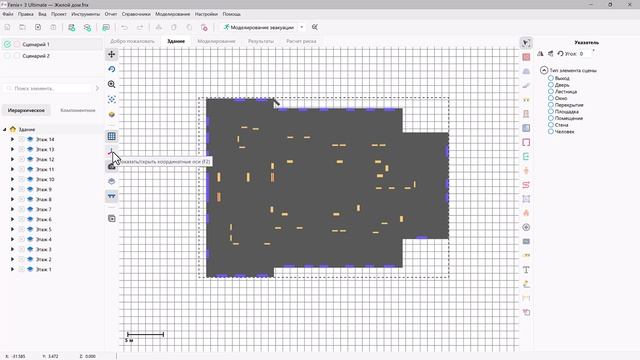
Task: Select the Человек radio button
Action: point(551,131)
